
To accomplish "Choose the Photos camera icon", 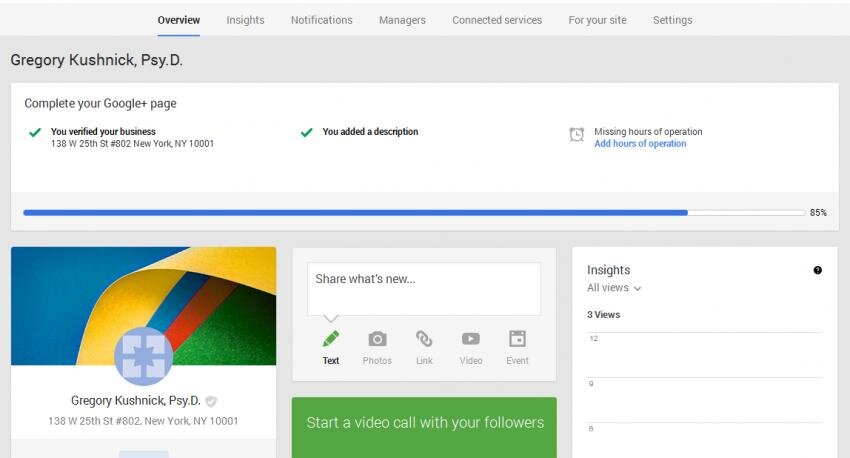I will 377,339.
